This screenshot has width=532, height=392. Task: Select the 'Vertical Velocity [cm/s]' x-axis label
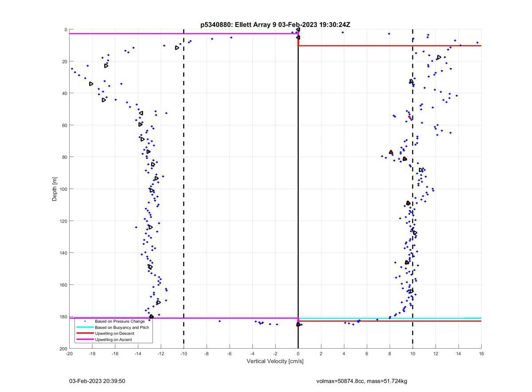pos(275,361)
